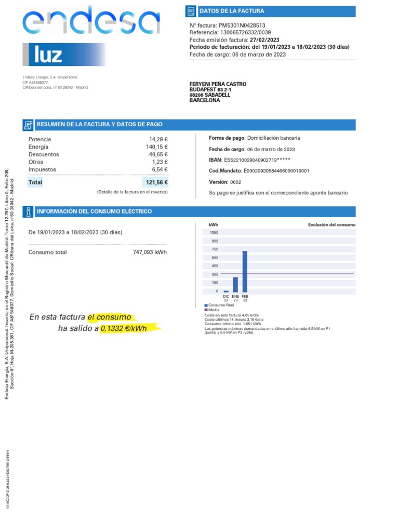Click 'Fecha de cargo' under invoice data
Screen dimensions: 399x532
coord(237,55)
